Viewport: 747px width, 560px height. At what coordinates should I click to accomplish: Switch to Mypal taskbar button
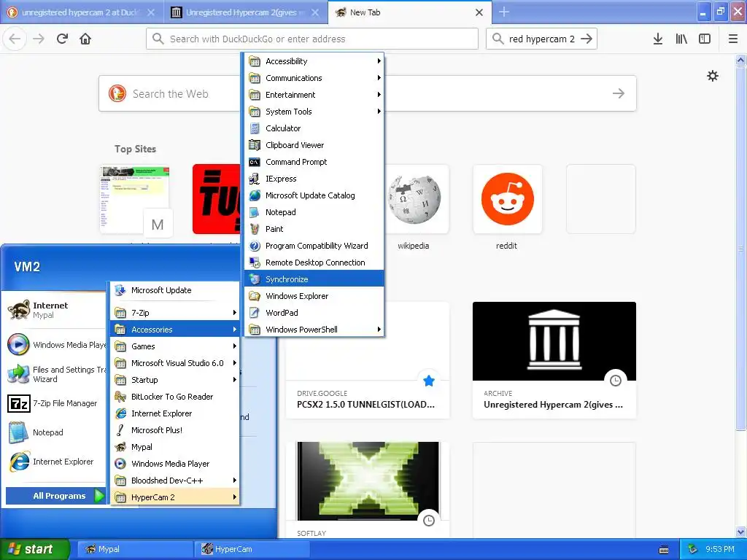(134, 549)
